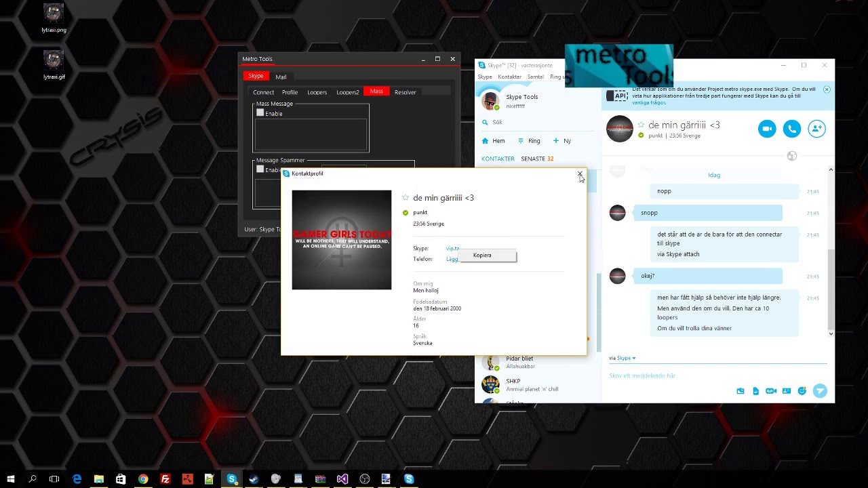Open Hem (home) in Skype sidebar
Screen dimensions: 868x488
(493, 141)
